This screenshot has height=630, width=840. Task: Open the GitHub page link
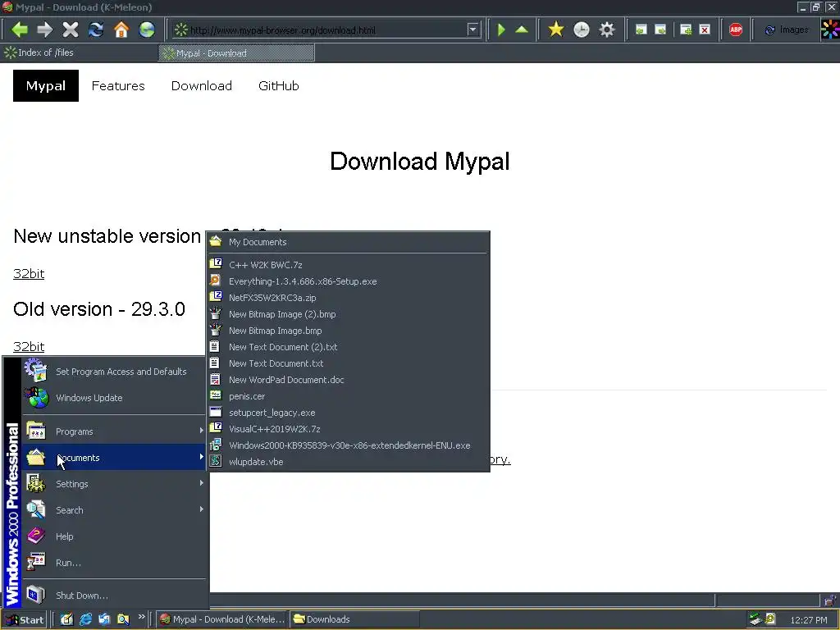pos(279,85)
